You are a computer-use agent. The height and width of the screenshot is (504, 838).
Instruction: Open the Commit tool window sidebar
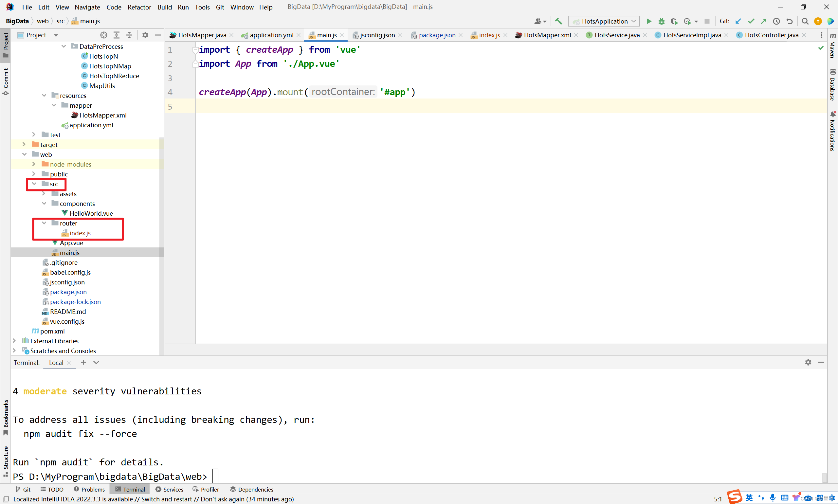coord(6,82)
